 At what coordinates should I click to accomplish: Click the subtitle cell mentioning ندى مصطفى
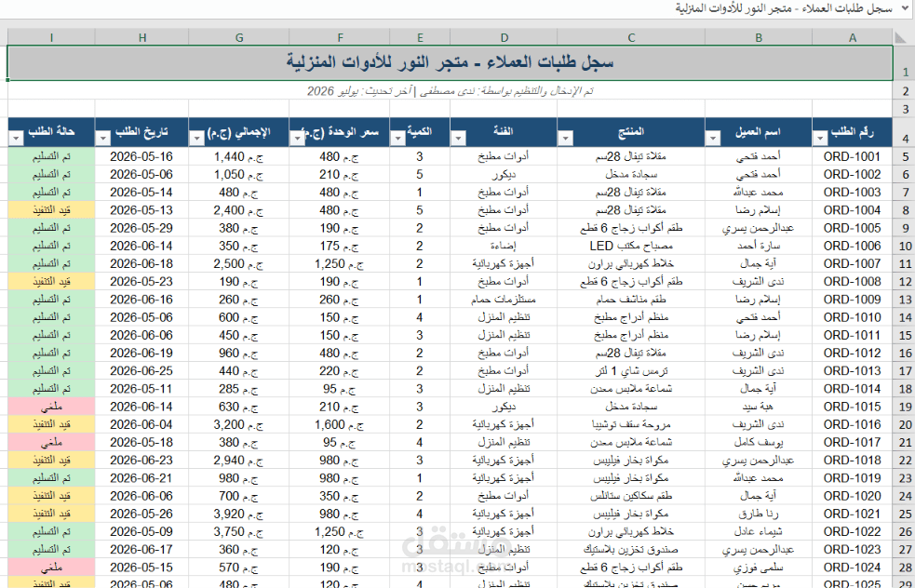pyautogui.click(x=450, y=90)
